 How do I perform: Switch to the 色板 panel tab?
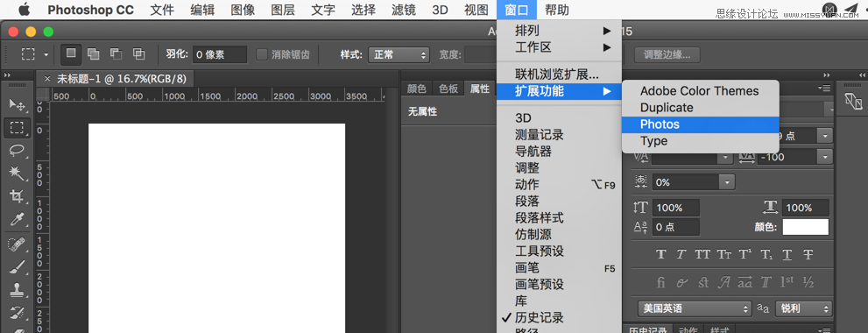[x=448, y=89]
